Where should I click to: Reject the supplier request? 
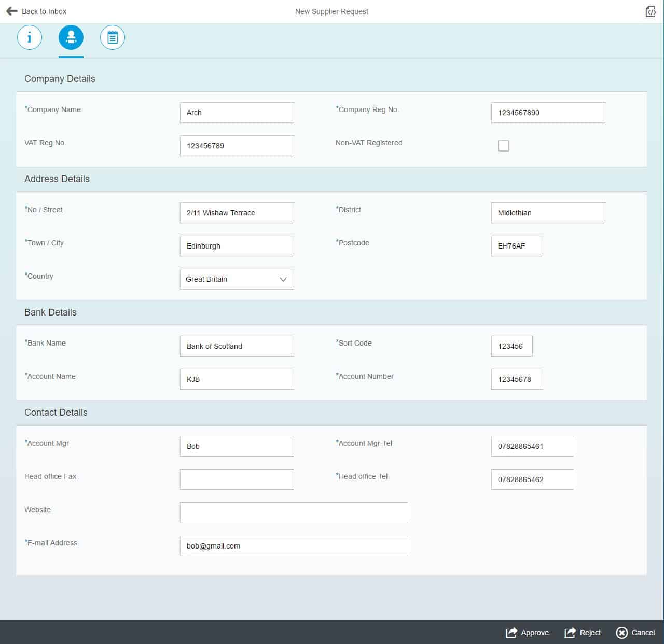tap(583, 633)
